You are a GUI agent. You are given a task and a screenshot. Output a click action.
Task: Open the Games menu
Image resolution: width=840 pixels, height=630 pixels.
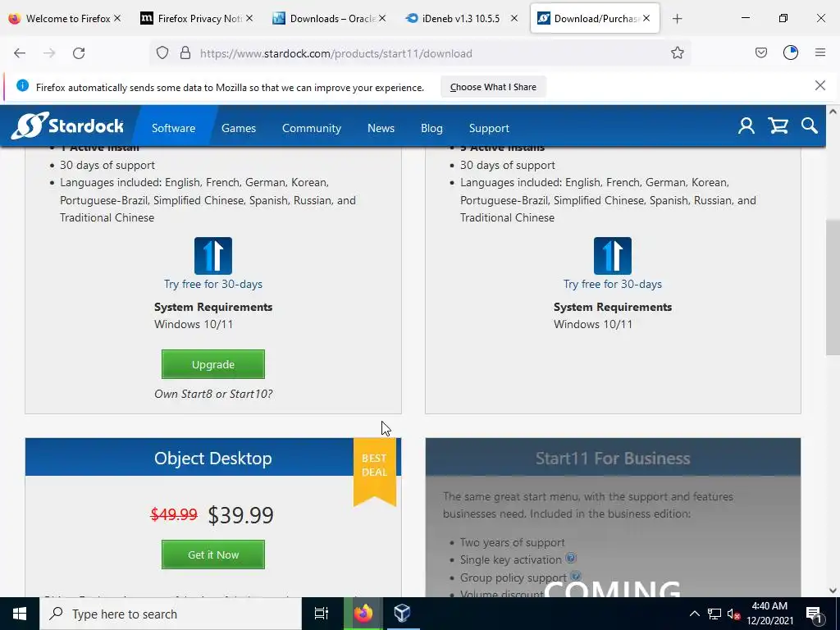[239, 128]
